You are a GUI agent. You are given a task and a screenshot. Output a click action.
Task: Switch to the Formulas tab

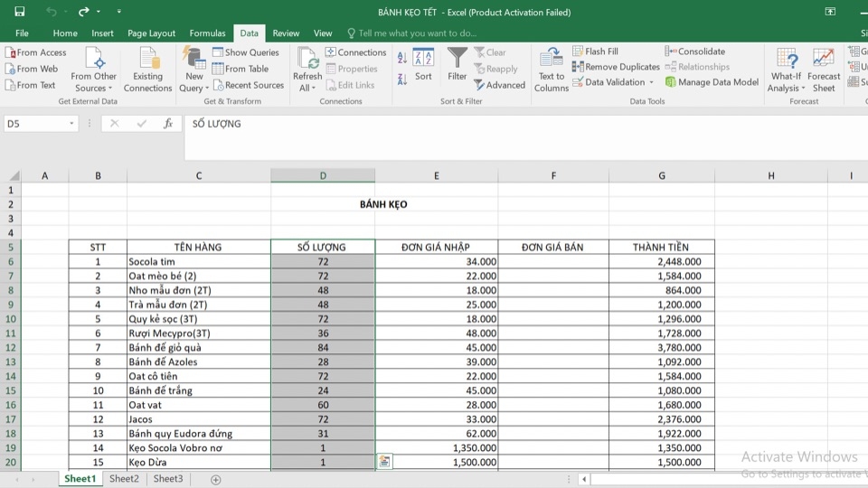208,33
